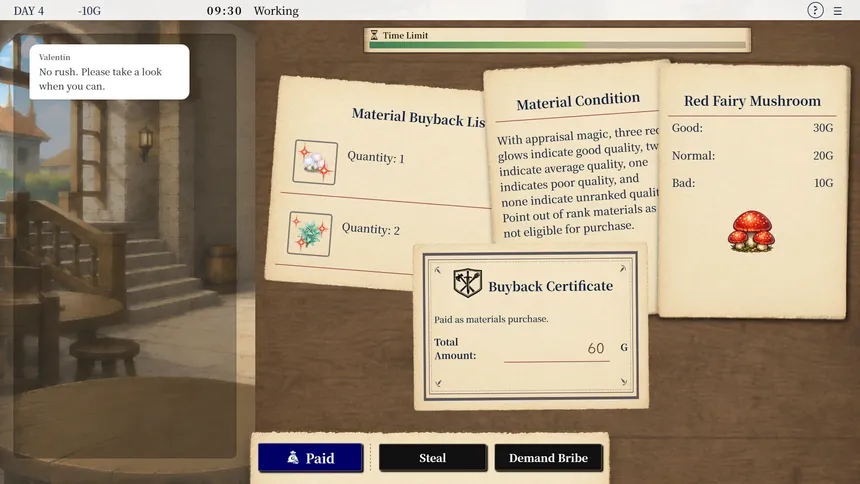This screenshot has width=860, height=484.
Task: Choose the Steal button
Action: 432,458
